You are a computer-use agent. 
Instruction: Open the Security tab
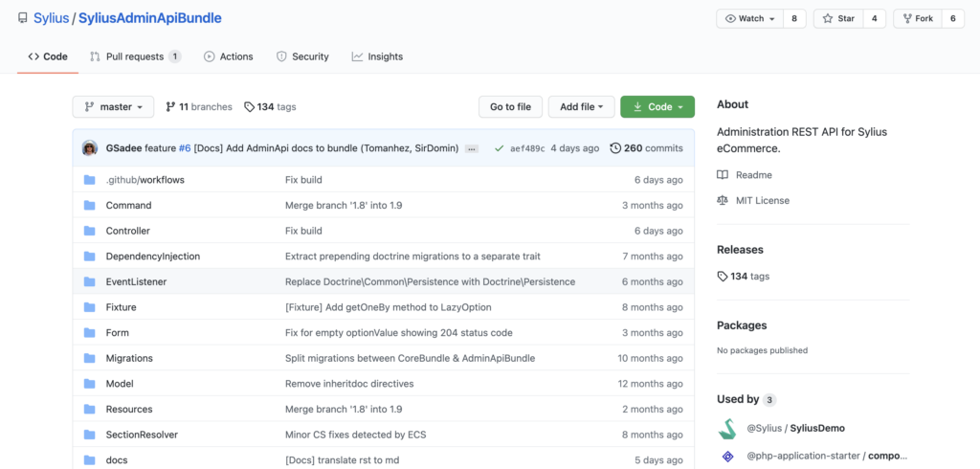click(x=302, y=56)
